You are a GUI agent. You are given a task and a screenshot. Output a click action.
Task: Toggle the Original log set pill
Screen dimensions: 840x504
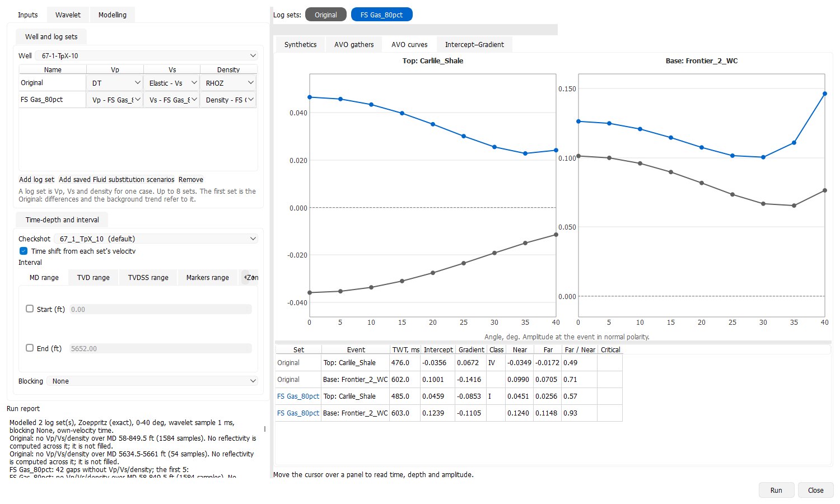[326, 15]
